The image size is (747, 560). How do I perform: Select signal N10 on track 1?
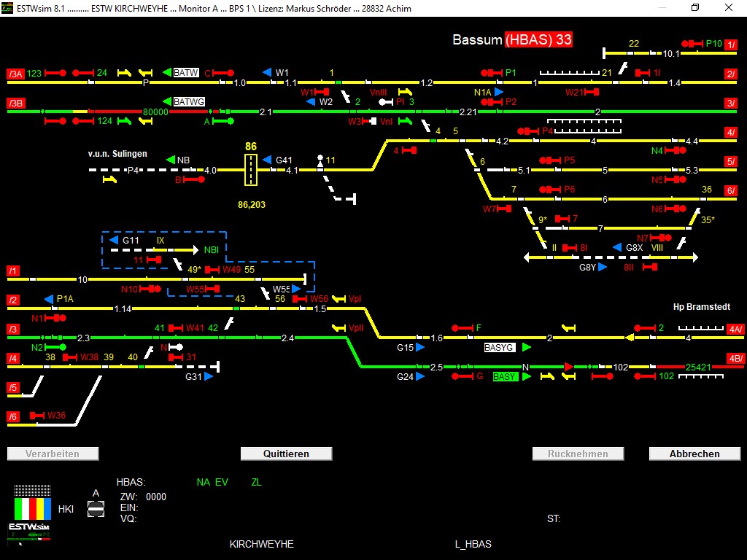tap(150, 289)
